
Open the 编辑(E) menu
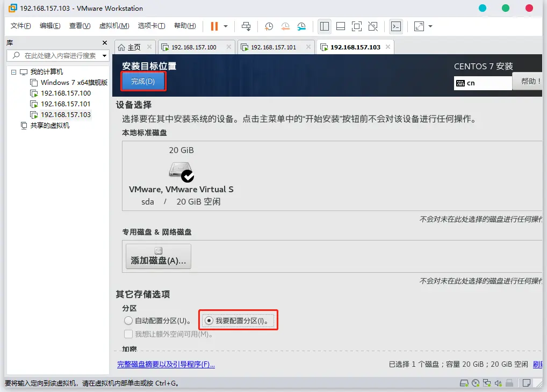[50, 26]
